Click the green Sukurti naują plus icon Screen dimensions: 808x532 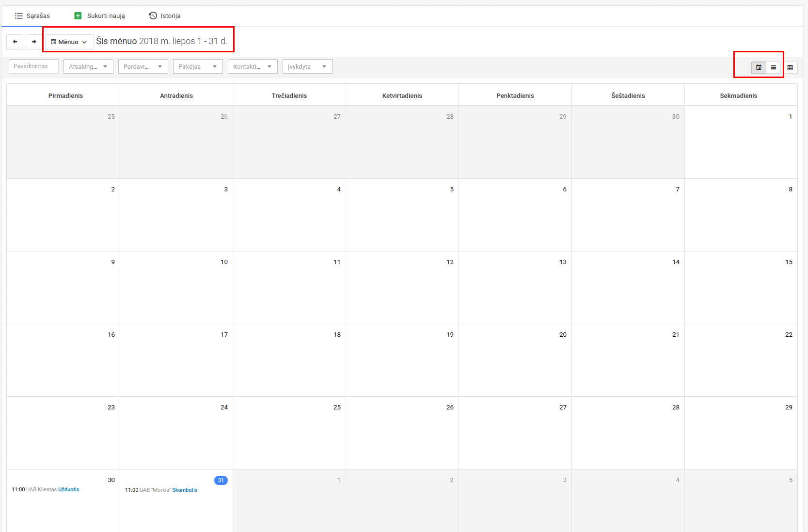(78, 16)
